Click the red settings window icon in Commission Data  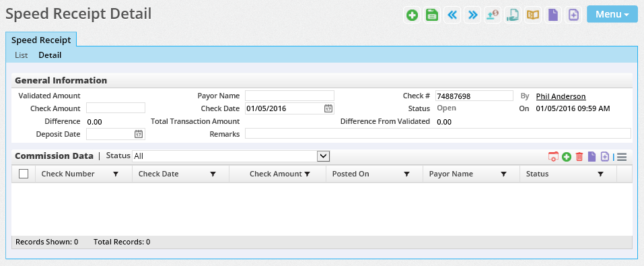click(x=553, y=157)
